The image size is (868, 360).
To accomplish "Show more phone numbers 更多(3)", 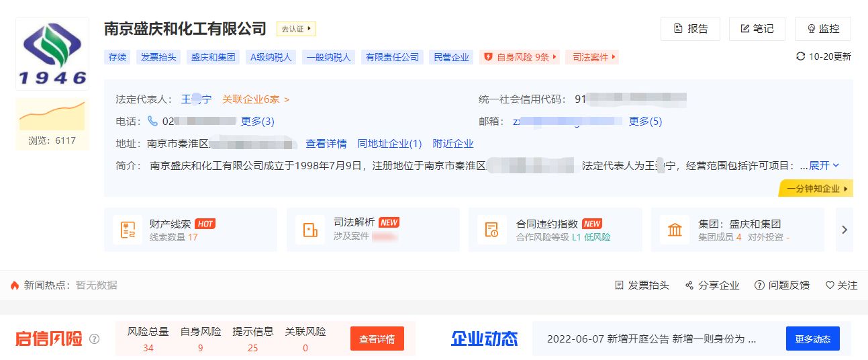I will coord(258,122).
